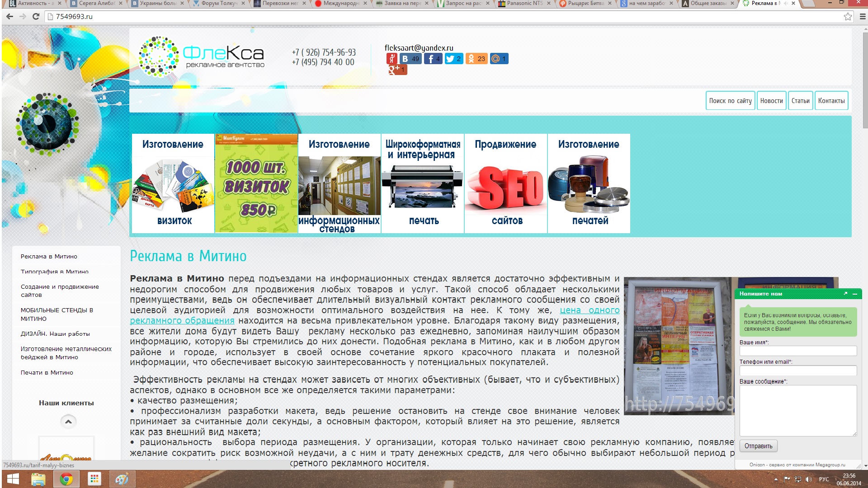Reload the page with refresh icon
The image size is (868, 488).
tap(36, 17)
